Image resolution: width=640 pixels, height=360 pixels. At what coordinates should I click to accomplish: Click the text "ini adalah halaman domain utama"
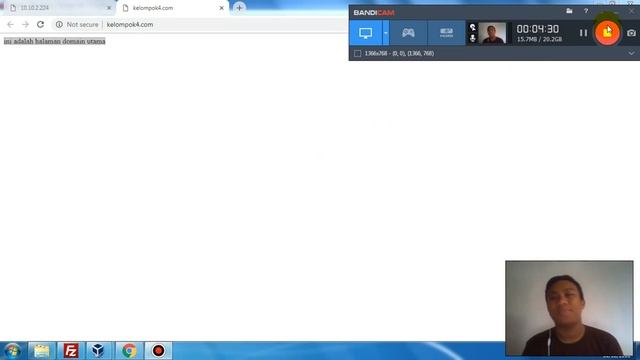[54, 41]
